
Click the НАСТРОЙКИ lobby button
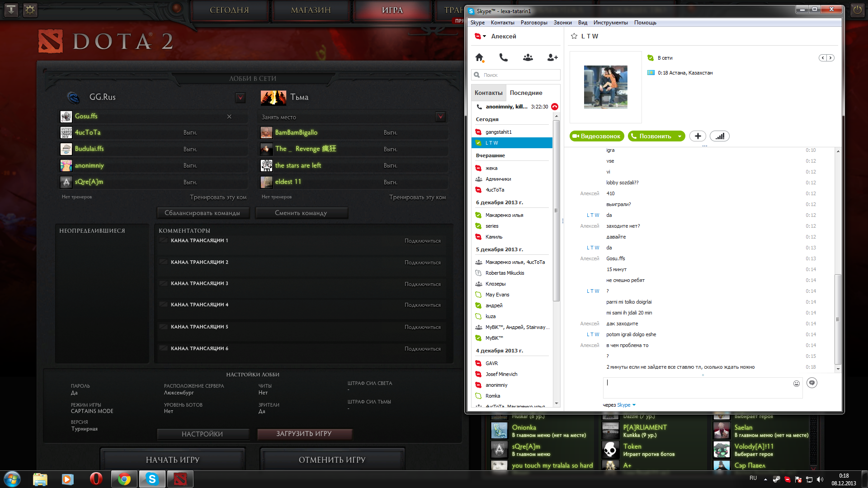coord(203,434)
